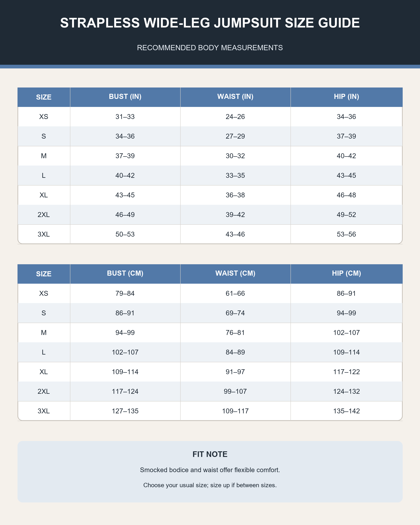Screen dimensions: 420x525
Task: Click the BUST (CM) column header
Action: coord(125,274)
